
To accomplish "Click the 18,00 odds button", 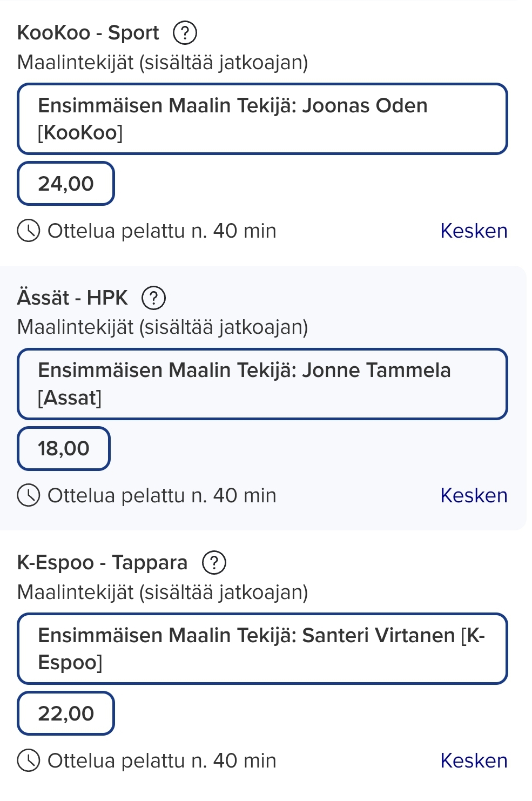I will tap(64, 448).
